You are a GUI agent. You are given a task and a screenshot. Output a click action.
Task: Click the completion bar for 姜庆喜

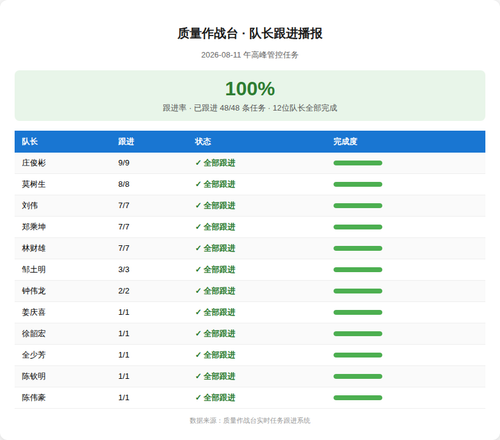point(358,312)
